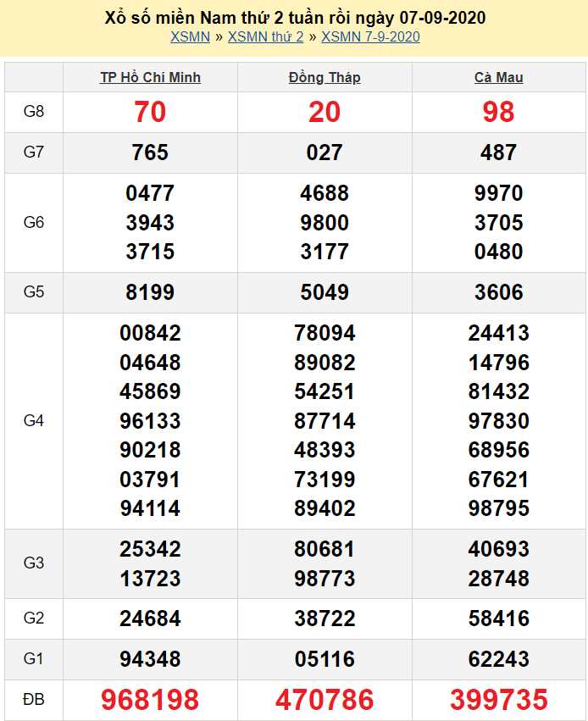Click the G5 number 3606
Viewport: 588px width, 721px height.
coord(498,292)
